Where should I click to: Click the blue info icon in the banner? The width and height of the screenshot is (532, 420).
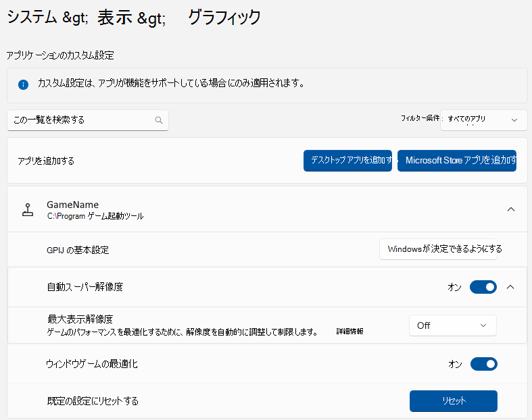click(23, 84)
